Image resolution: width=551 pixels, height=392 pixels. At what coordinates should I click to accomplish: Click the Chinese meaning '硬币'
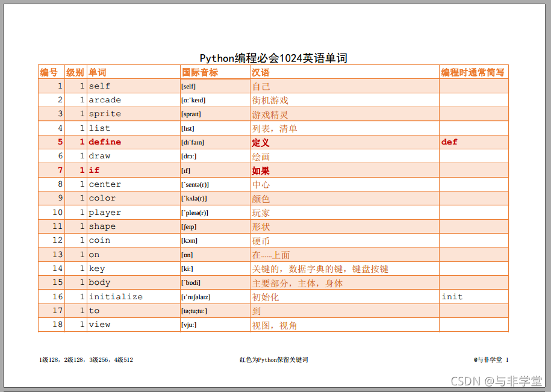click(261, 241)
